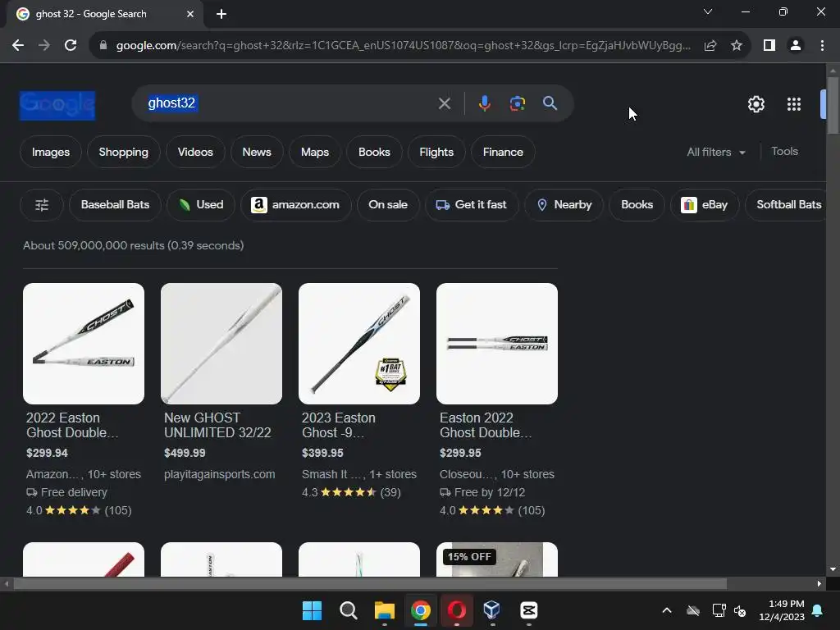This screenshot has width=840, height=630.
Task: Open the 15% OFF product thumbnail
Action: (497, 559)
